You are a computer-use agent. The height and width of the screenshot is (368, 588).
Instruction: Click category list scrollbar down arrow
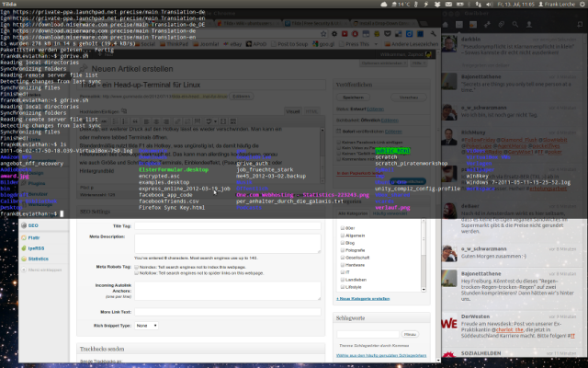424,290
